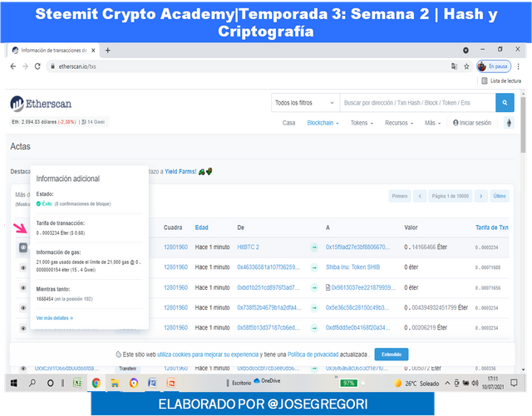532x416 pixels.
Task: Open Cortana circle on taskbar
Action: (x=50, y=383)
